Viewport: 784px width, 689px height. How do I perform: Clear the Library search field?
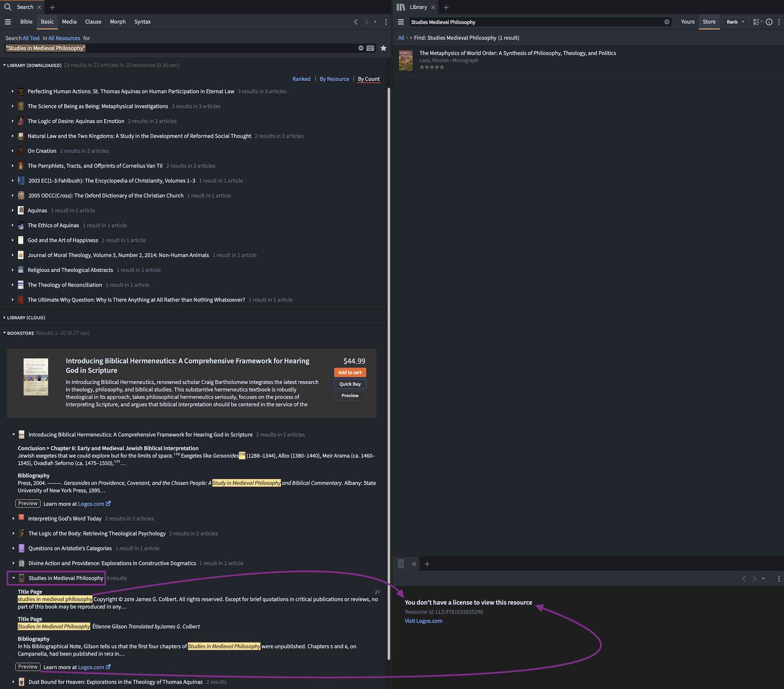[667, 22]
